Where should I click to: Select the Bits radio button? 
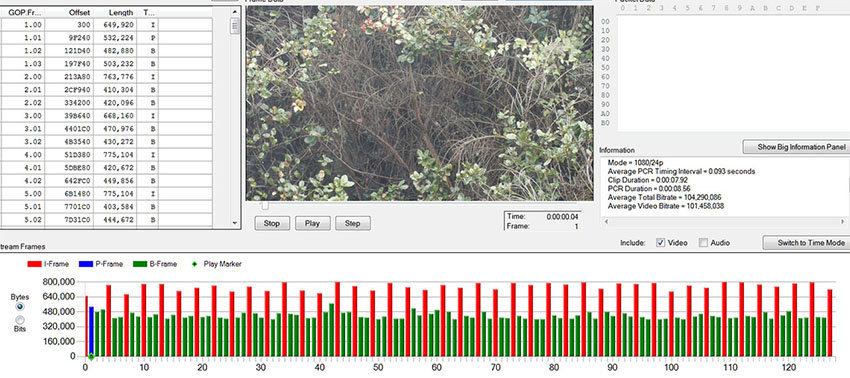21,319
